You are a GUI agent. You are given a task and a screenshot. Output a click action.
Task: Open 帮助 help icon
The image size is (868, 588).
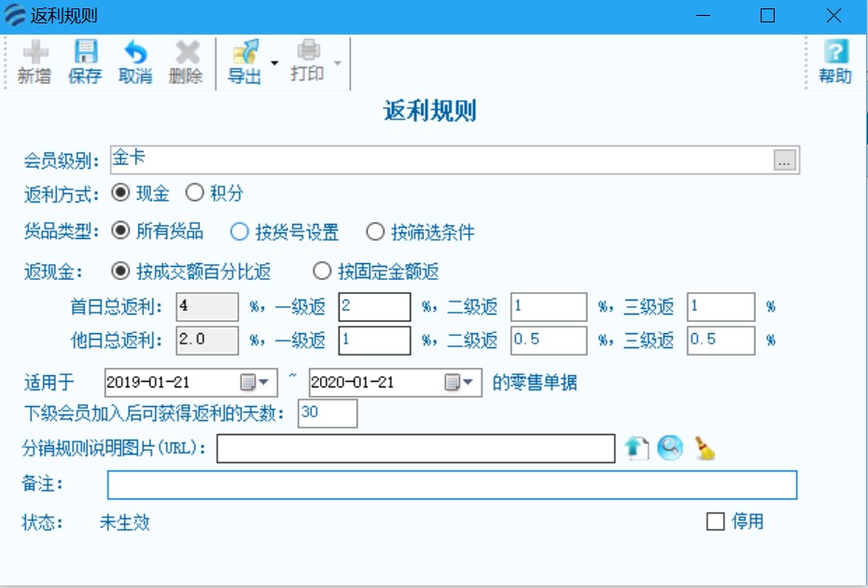(x=835, y=62)
